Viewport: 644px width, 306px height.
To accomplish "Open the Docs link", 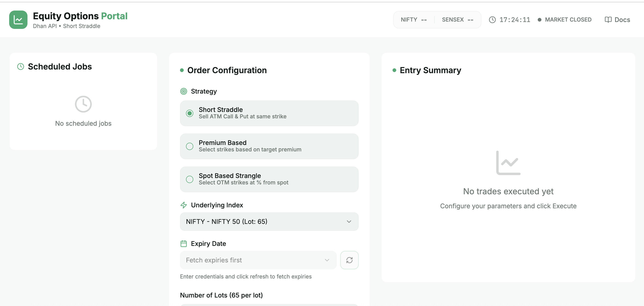I will tap(622, 20).
